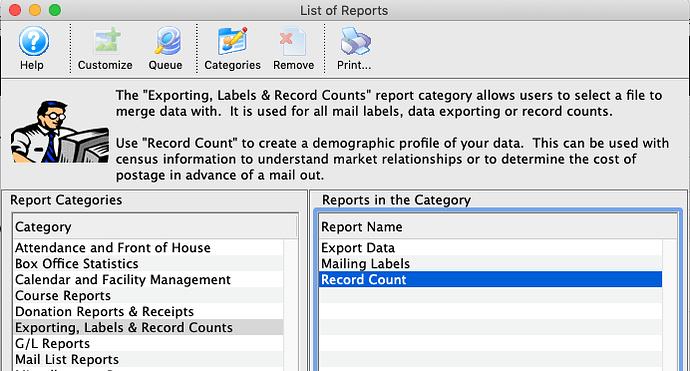Select the Export Data report

click(x=490, y=248)
